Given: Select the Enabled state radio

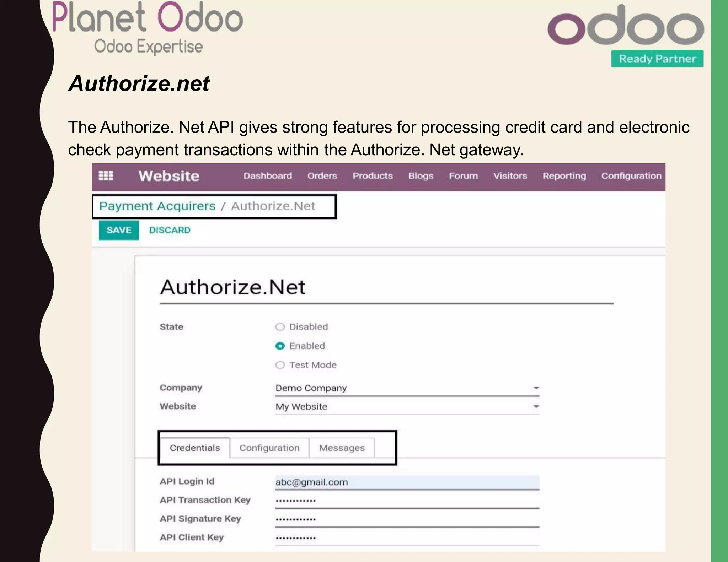Looking at the screenshot, I should (x=280, y=346).
